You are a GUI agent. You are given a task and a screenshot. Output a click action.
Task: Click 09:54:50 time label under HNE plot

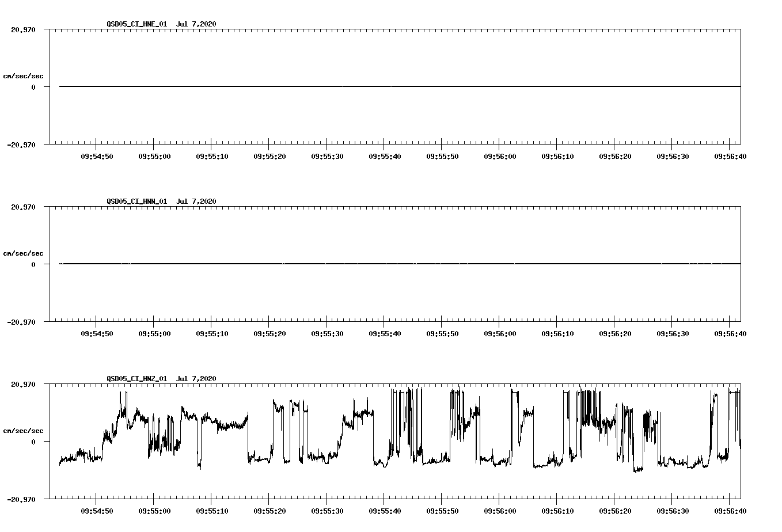(97, 156)
